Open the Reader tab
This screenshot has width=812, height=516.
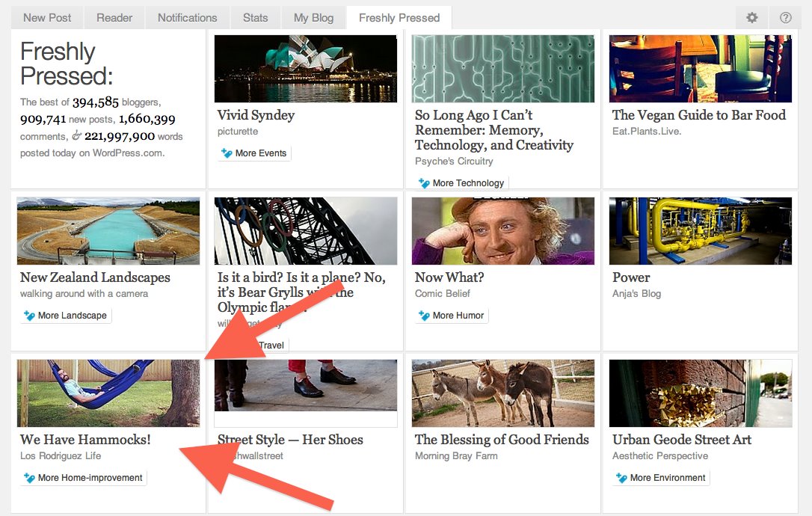pyautogui.click(x=114, y=18)
